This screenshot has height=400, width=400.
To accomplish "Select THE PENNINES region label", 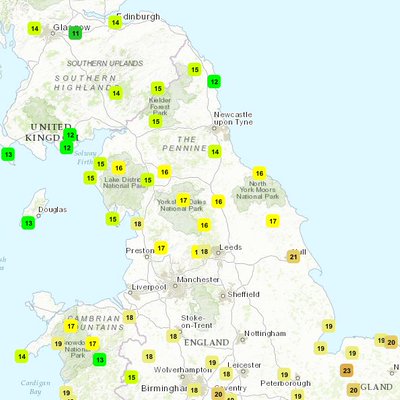I will (x=184, y=144).
